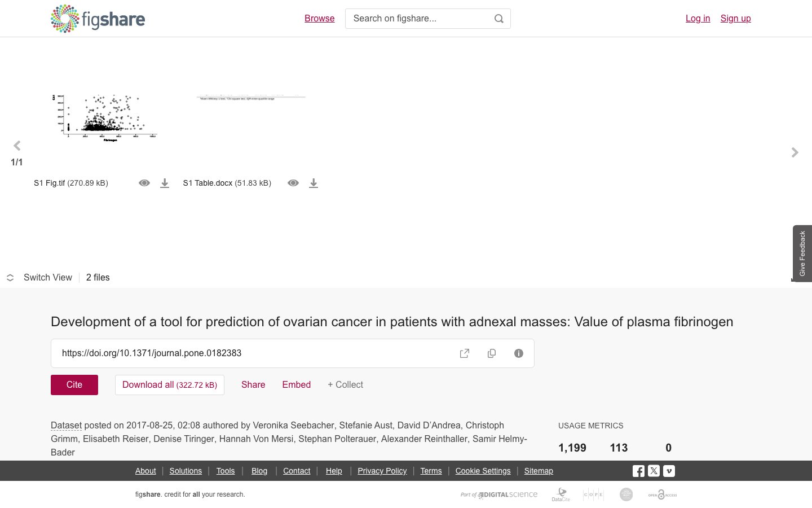The image size is (812, 508).
Task: Preview S1 Fig.tif with eye icon
Action: pyautogui.click(x=144, y=183)
